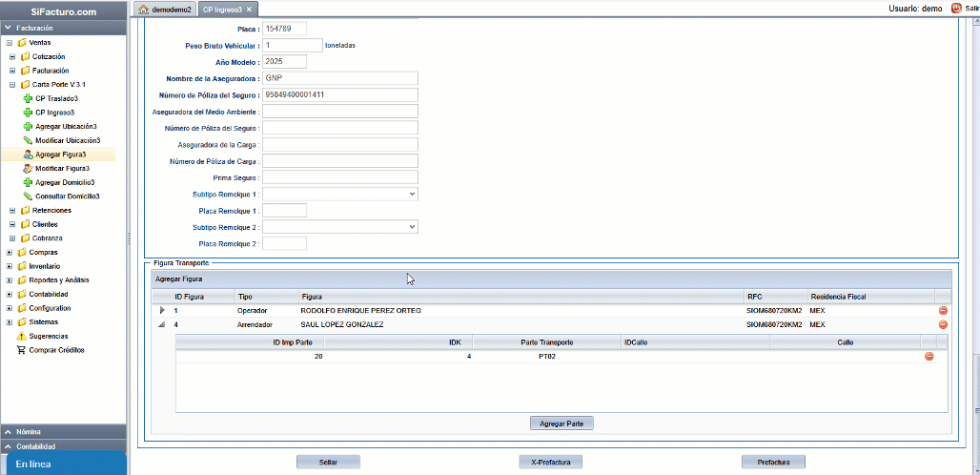The image size is (980, 475).
Task: Click the Modificar Ubicación3 pencil icon
Action: [28, 140]
